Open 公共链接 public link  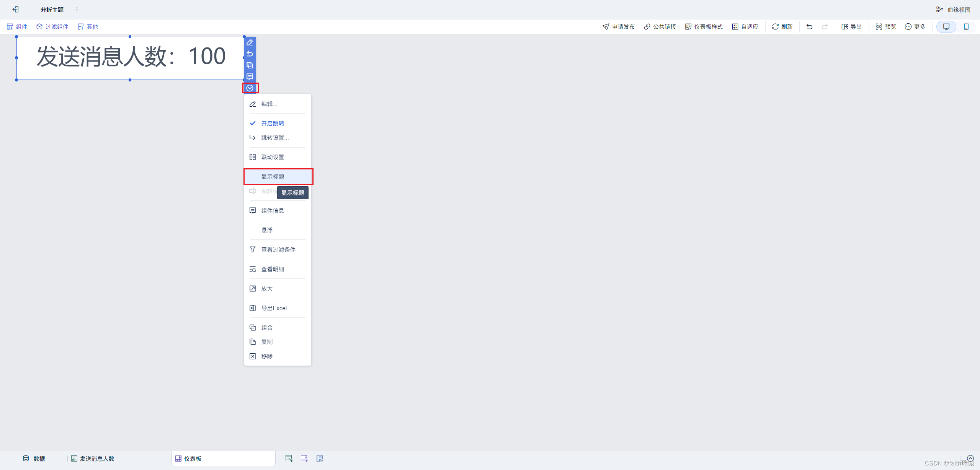[660, 26]
